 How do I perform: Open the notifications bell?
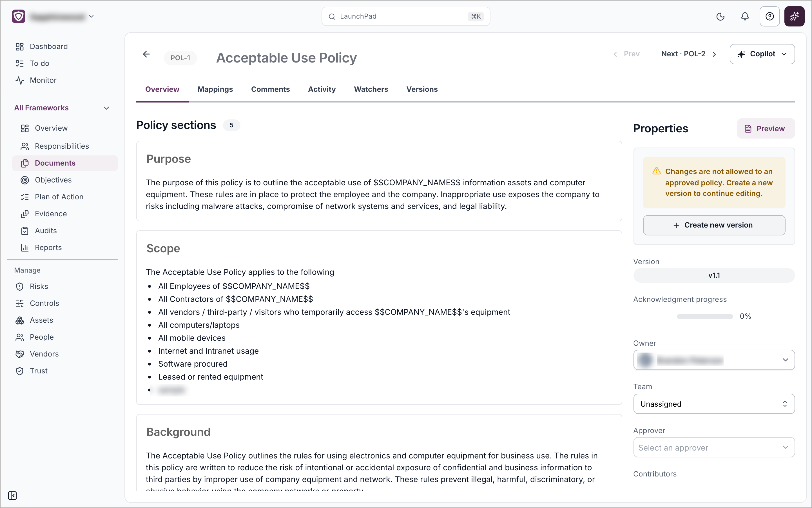(745, 16)
